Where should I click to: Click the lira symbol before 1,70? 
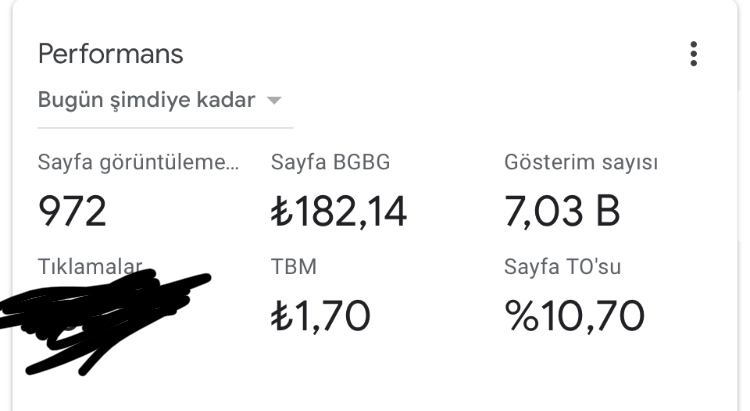pyautogui.click(x=282, y=316)
